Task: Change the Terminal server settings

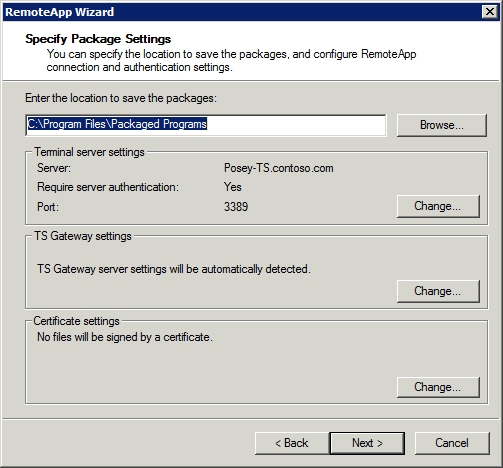Action: pos(438,206)
